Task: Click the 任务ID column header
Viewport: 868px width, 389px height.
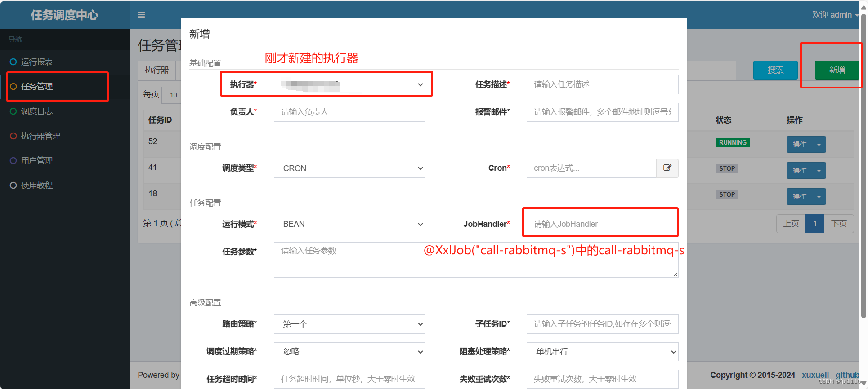Action: click(x=160, y=120)
